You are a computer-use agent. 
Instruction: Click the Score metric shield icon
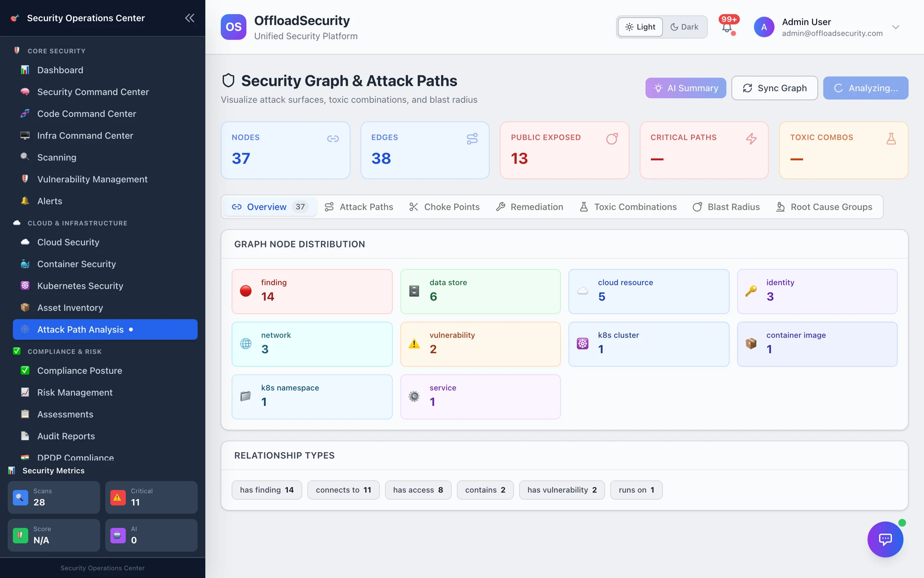[x=21, y=536]
